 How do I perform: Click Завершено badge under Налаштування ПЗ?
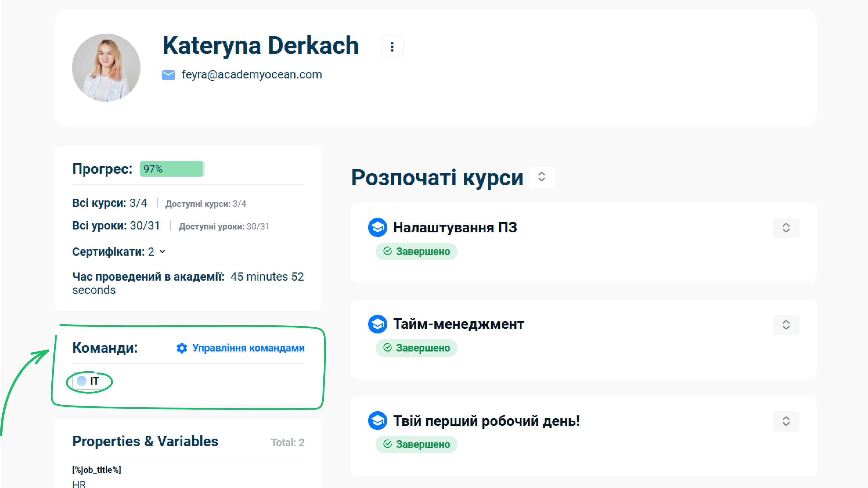(x=416, y=251)
